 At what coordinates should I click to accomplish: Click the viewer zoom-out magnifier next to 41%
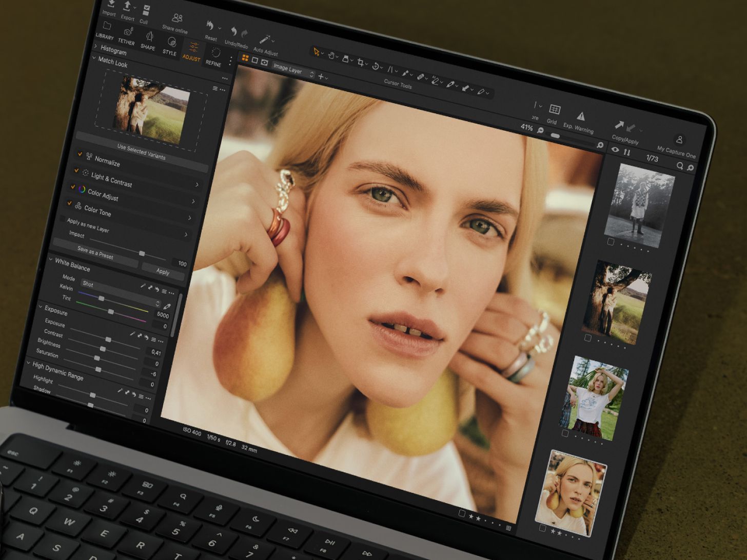[540, 130]
